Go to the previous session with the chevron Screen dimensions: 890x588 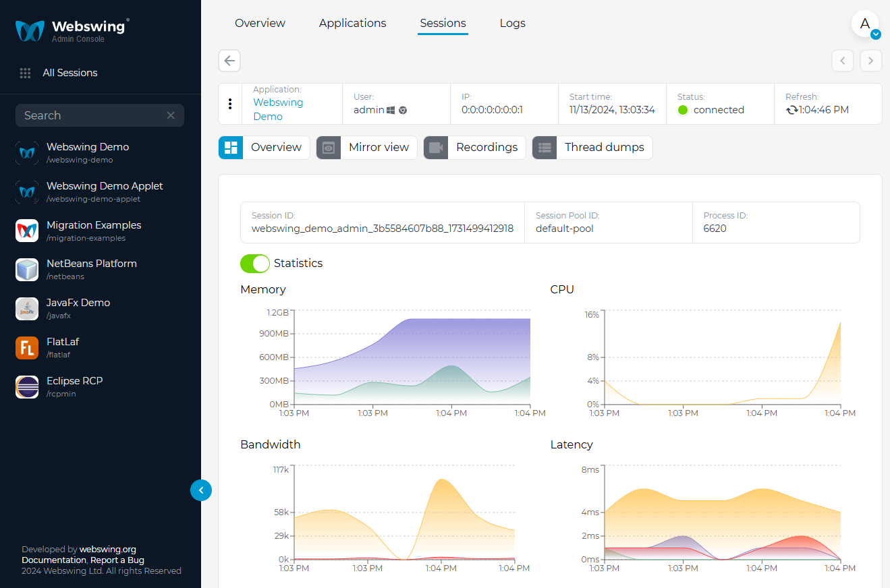coord(842,61)
